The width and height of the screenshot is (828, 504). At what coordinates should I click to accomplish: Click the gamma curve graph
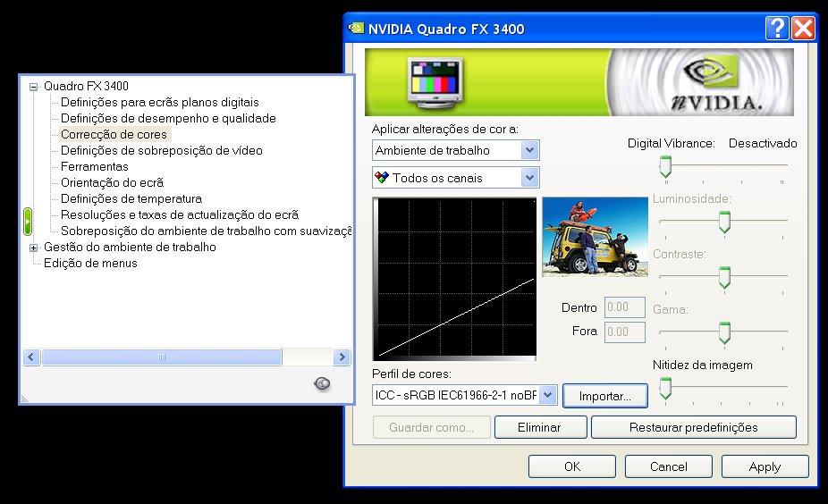click(x=454, y=279)
